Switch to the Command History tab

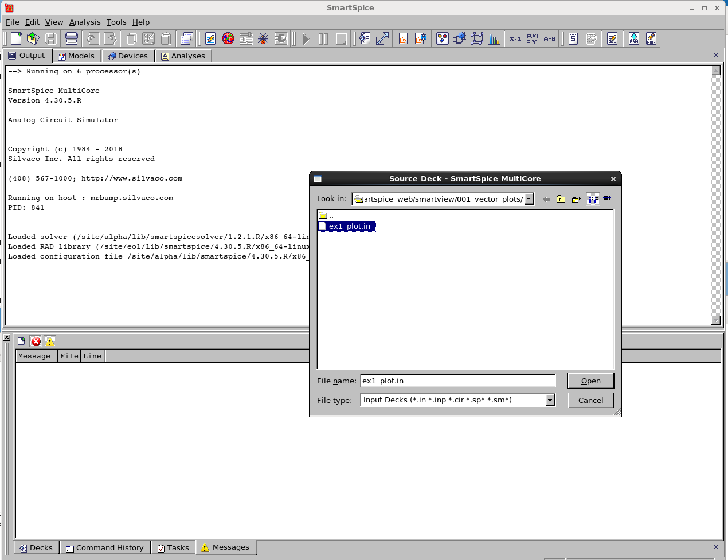(x=105, y=547)
